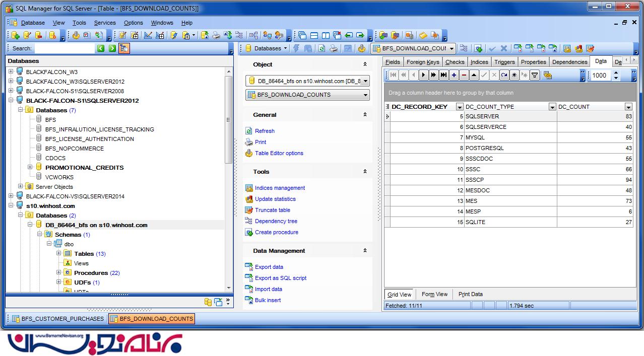The width and height of the screenshot is (644, 356).
Task: Click the filter data funnel icon
Action: pyautogui.click(x=535, y=75)
